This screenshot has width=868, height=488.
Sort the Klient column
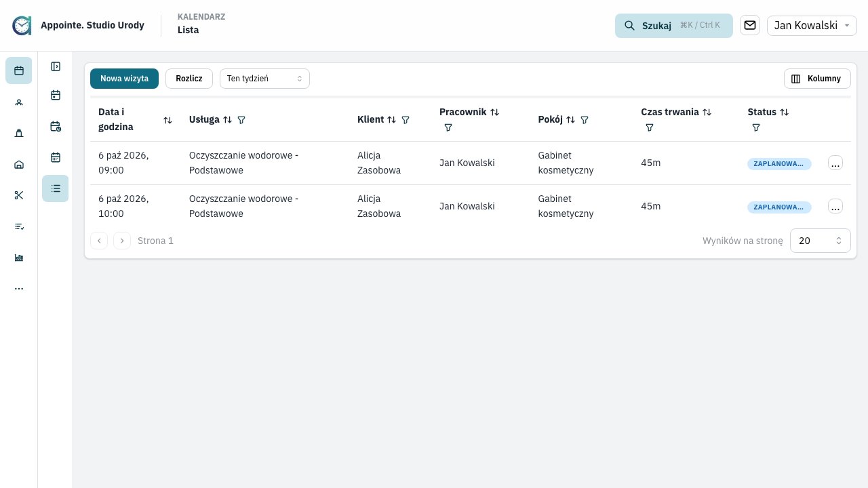[x=391, y=120]
